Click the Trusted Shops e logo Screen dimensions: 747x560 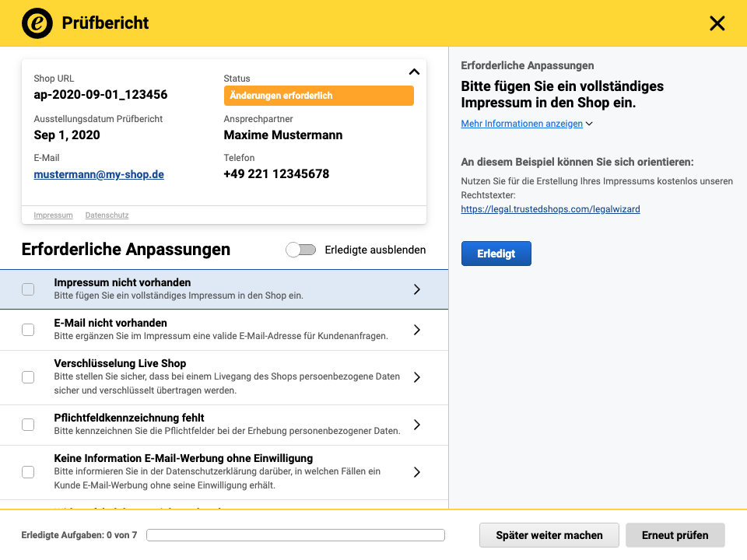click(37, 23)
